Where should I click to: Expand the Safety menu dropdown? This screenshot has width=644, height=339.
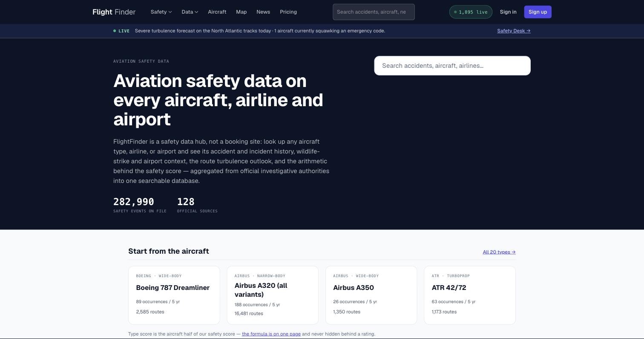pyautogui.click(x=161, y=12)
